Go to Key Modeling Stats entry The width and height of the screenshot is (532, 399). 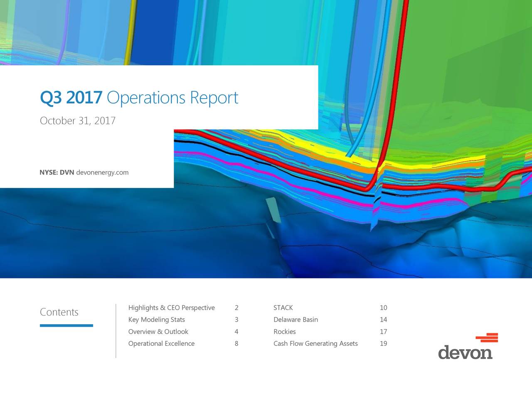(156, 320)
